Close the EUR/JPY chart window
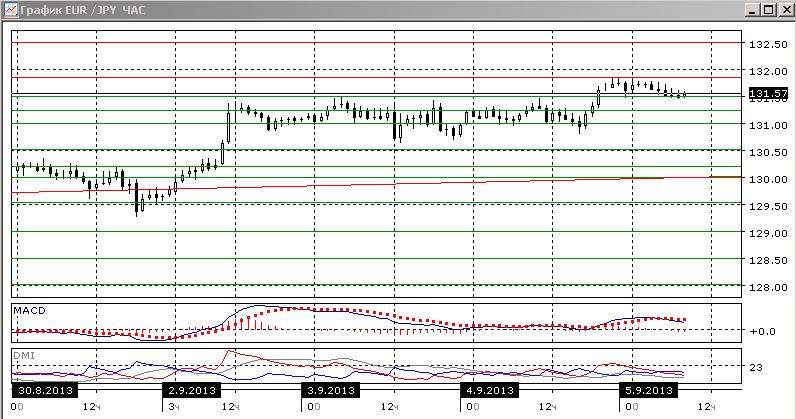796x419 pixels. [x=785, y=10]
